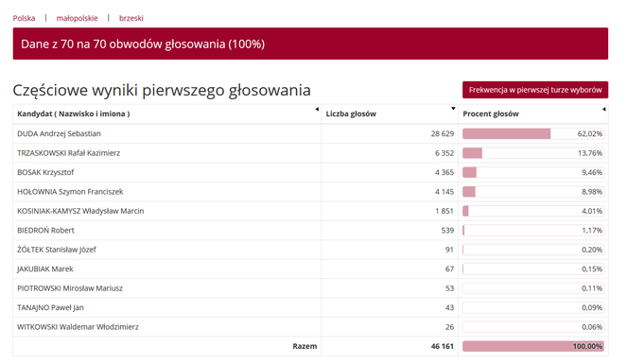Viewport: 628px width, 364px height.
Task: Click the Razem total label
Action: click(305, 346)
